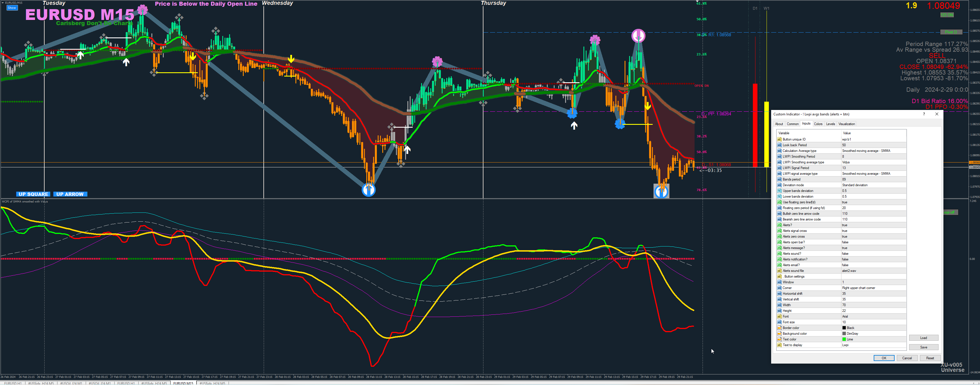The height and width of the screenshot is (385, 980).
Task: Click the Lime text color swatch
Action: click(x=844, y=339)
